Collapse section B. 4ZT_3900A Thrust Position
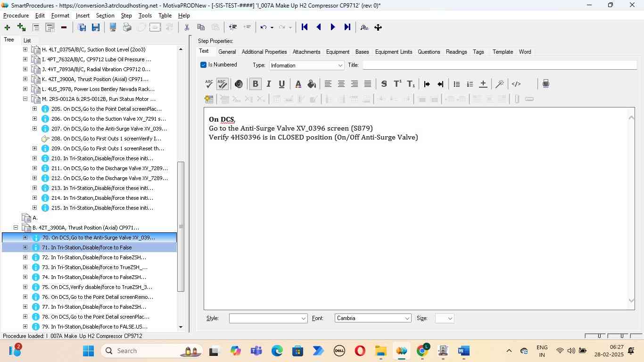The height and width of the screenshot is (362, 644). [16, 228]
